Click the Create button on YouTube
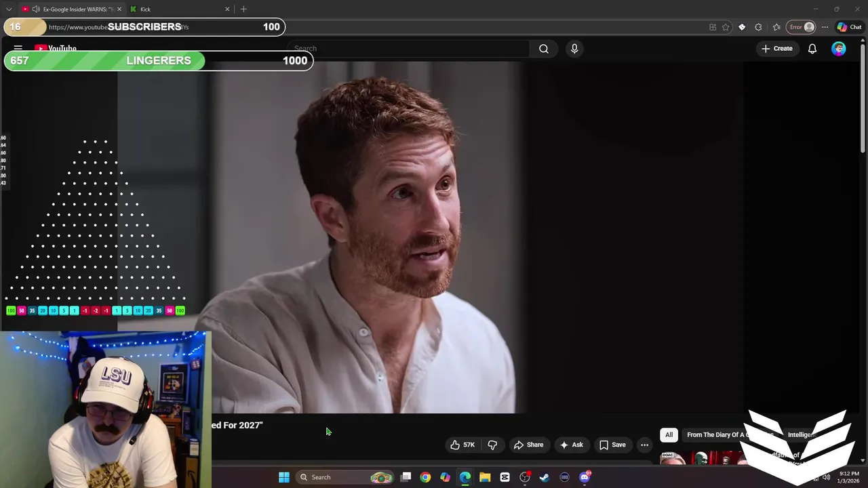Image resolution: width=868 pixels, height=488 pixels. coord(777,49)
